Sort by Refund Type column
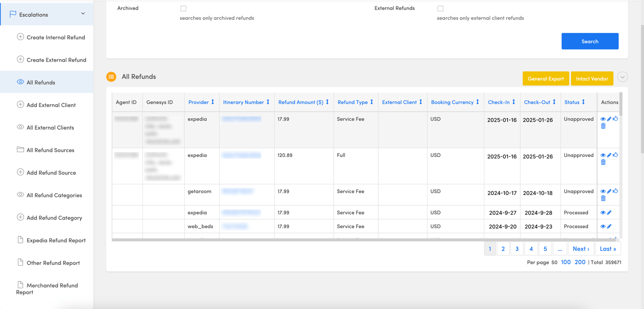The width and height of the screenshot is (644, 309). [x=356, y=102]
